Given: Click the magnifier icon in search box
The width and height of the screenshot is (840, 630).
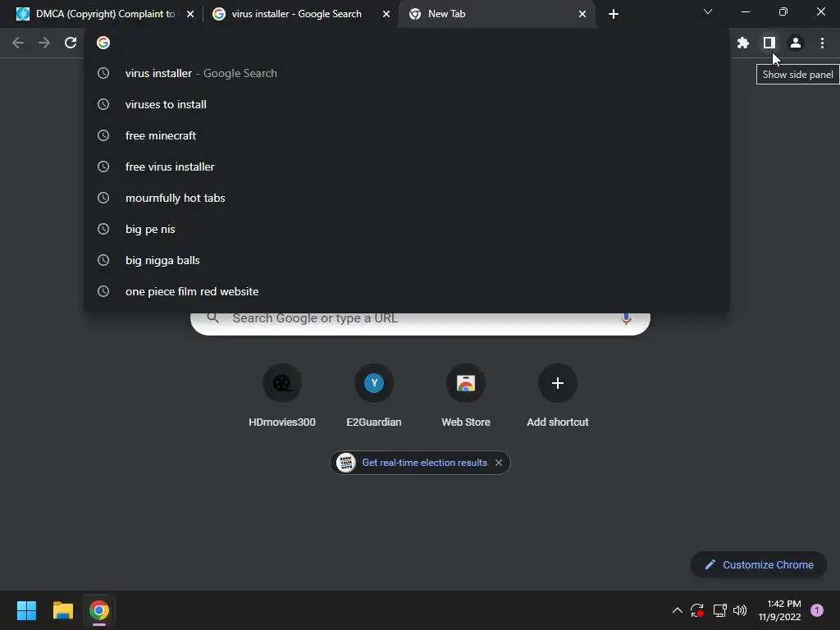Looking at the screenshot, I should pos(212,318).
